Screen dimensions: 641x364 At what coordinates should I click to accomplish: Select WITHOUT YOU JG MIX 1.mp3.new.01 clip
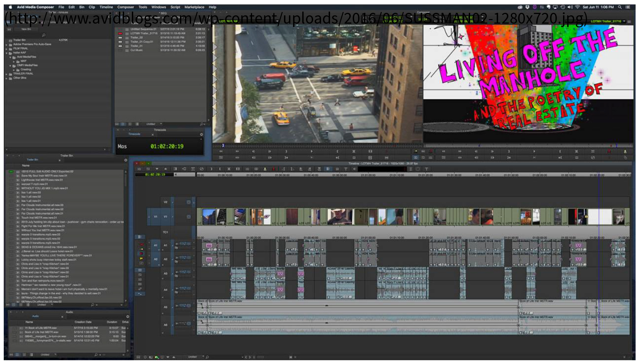coord(45,188)
